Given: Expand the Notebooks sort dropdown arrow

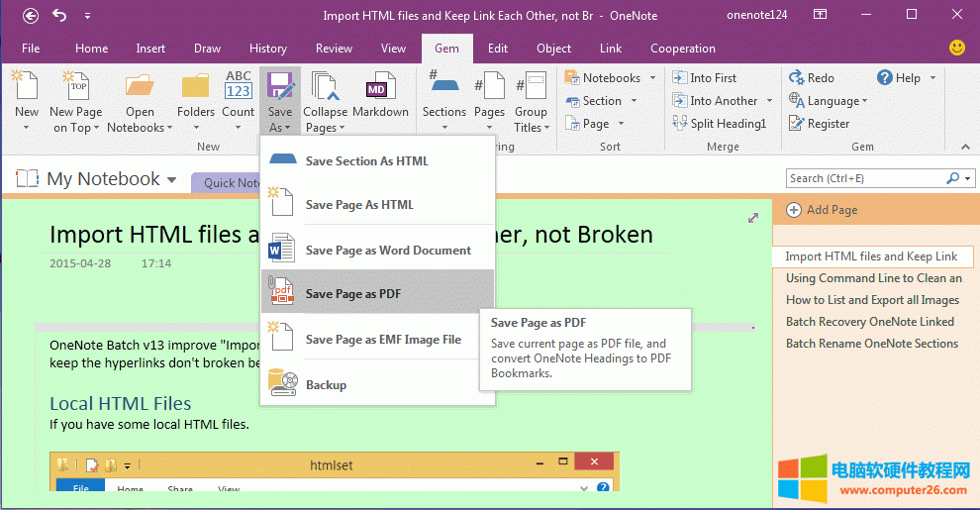Looking at the screenshot, I should click(x=652, y=77).
